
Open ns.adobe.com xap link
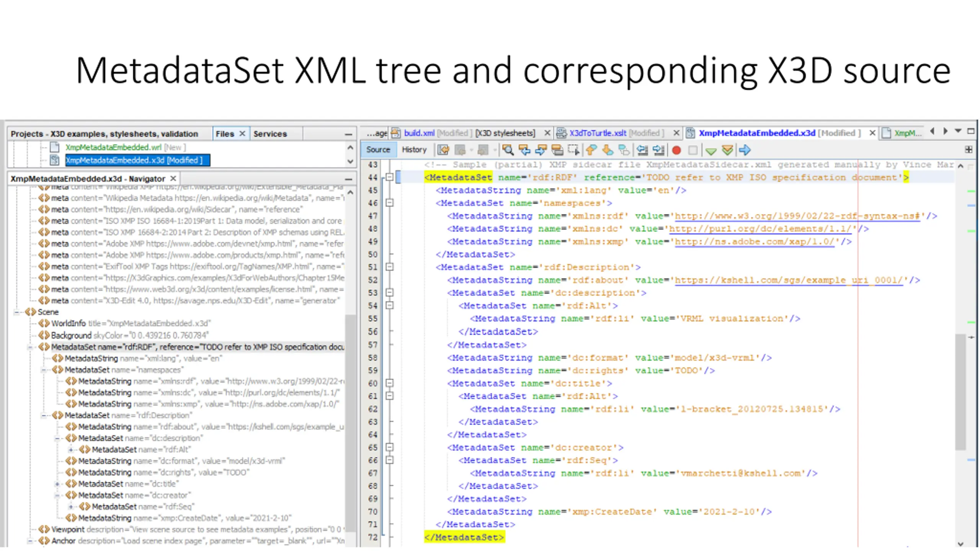(x=754, y=242)
